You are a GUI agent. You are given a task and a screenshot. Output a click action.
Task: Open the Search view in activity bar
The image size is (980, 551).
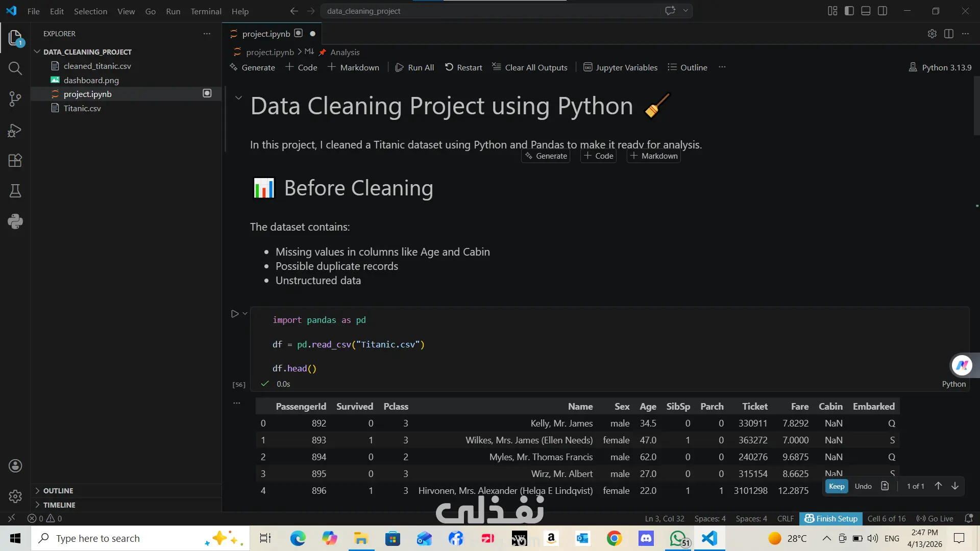(x=15, y=68)
